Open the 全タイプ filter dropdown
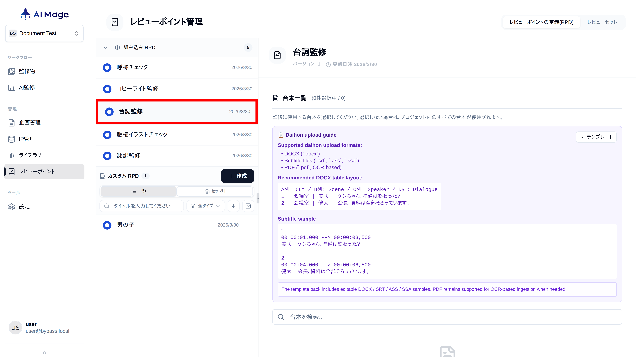The height and width of the screenshot is (364, 643). coord(205,206)
